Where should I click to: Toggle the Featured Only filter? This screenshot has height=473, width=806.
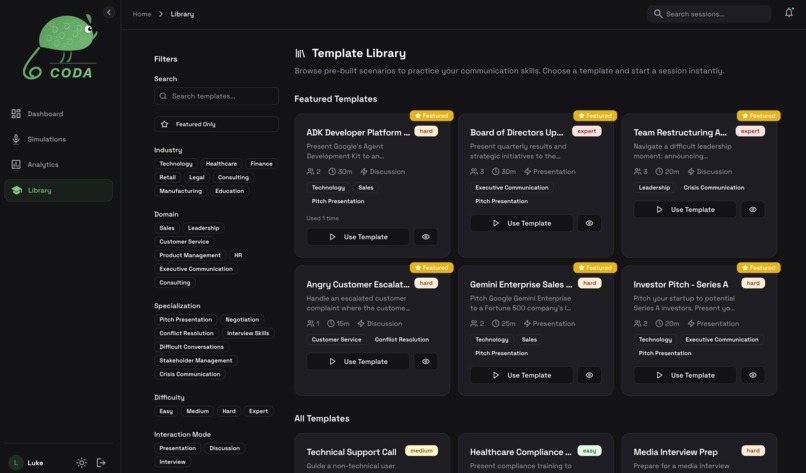click(216, 124)
